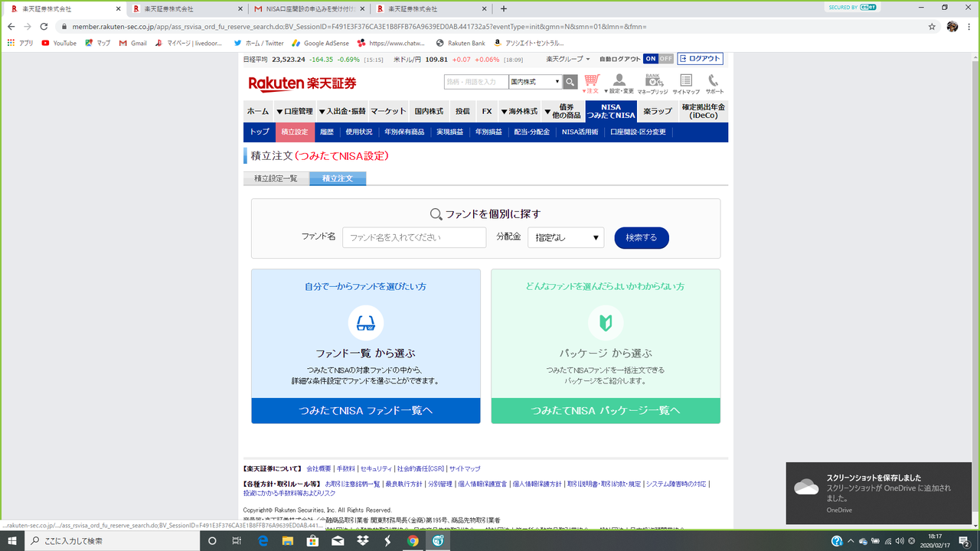The width and height of the screenshot is (980, 551).
Task: Click the blue glasses fund list icon
Action: click(x=366, y=323)
